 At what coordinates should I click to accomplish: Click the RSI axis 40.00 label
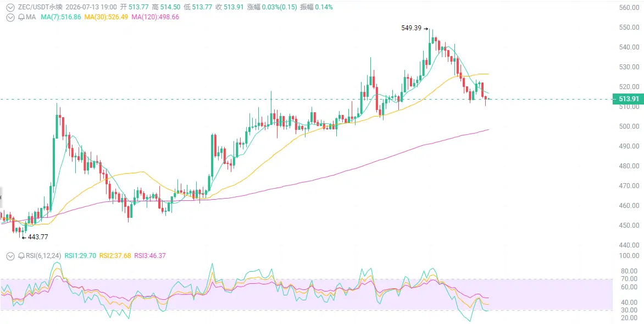(630, 302)
